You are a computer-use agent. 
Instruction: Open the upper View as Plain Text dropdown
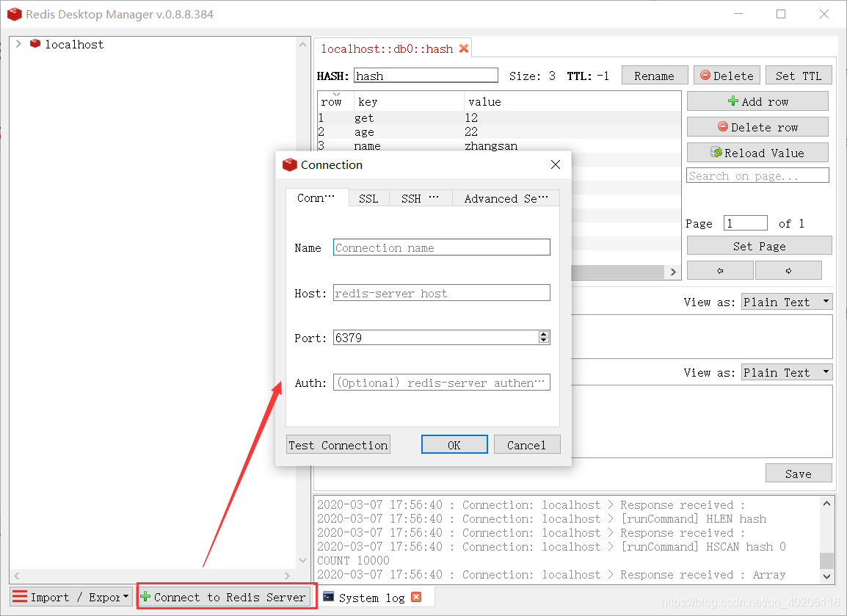point(786,302)
